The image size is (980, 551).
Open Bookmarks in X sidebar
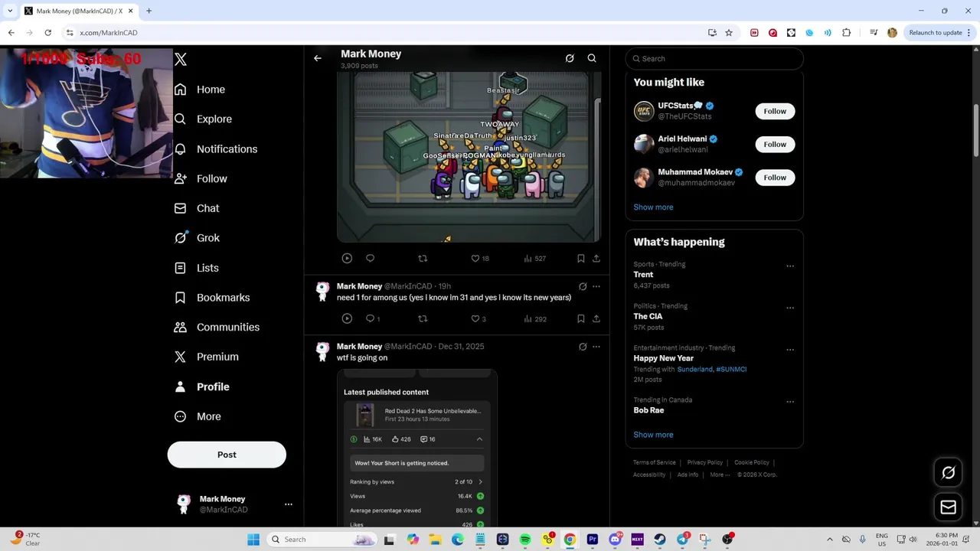coord(212,298)
